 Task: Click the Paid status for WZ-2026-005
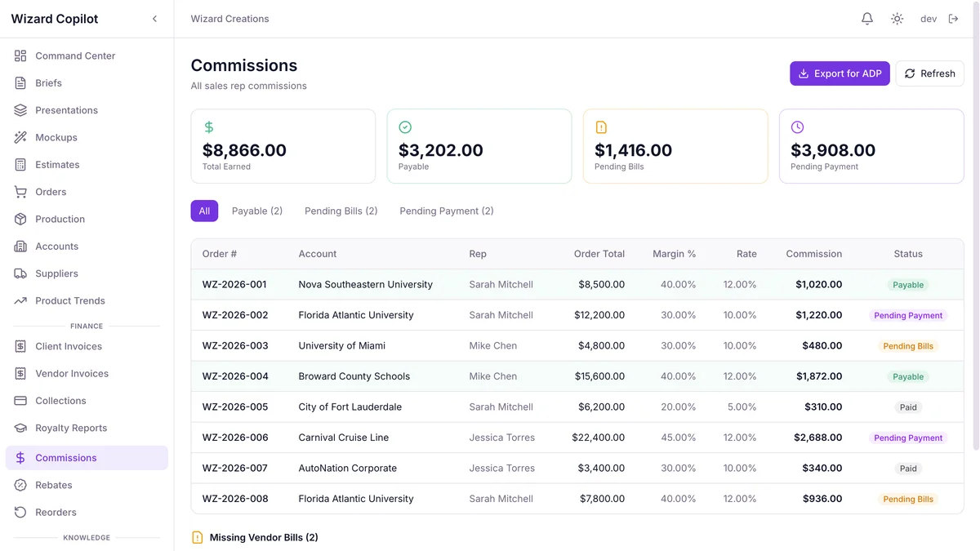click(908, 407)
